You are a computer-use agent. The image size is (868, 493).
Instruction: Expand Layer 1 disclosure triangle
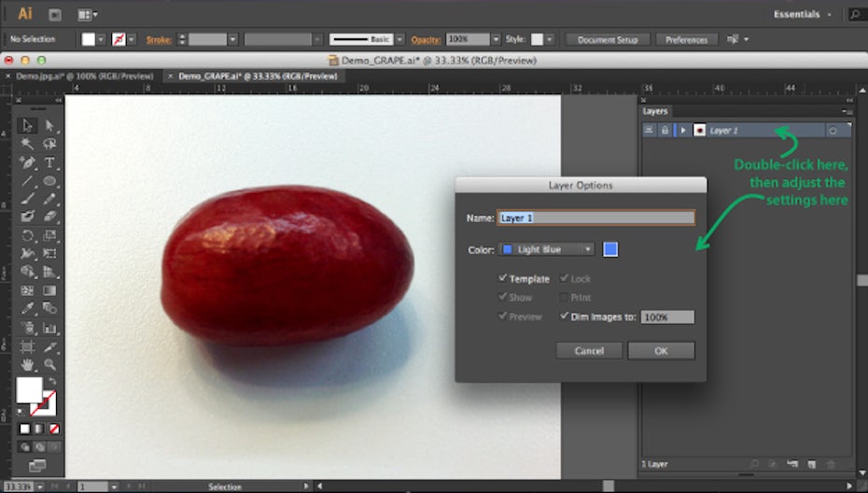pyautogui.click(x=683, y=131)
